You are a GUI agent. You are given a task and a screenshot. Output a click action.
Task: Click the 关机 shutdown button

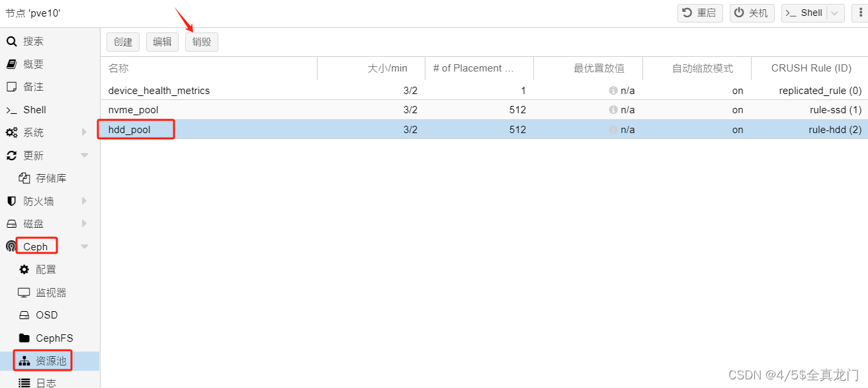pyautogui.click(x=752, y=13)
